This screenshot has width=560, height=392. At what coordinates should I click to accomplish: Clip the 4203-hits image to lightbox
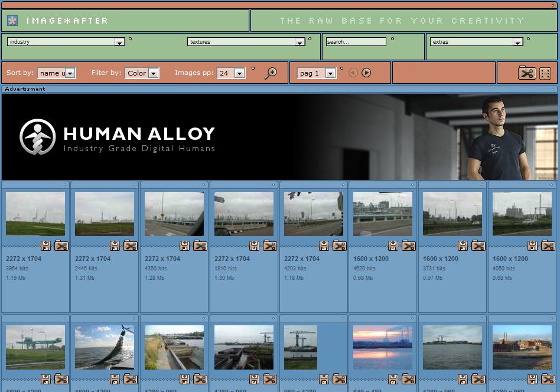pos(339,246)
